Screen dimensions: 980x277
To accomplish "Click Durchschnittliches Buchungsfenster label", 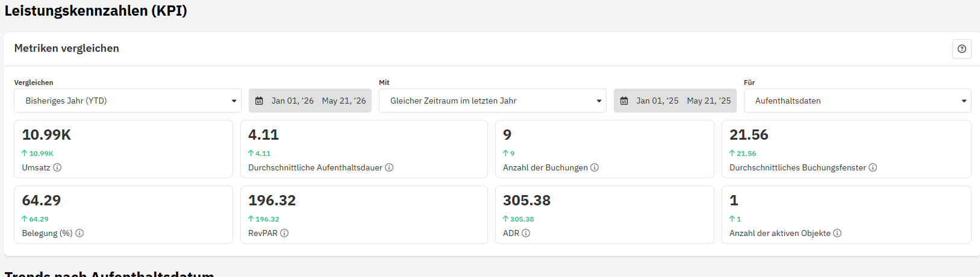I will tap(797, 167).
